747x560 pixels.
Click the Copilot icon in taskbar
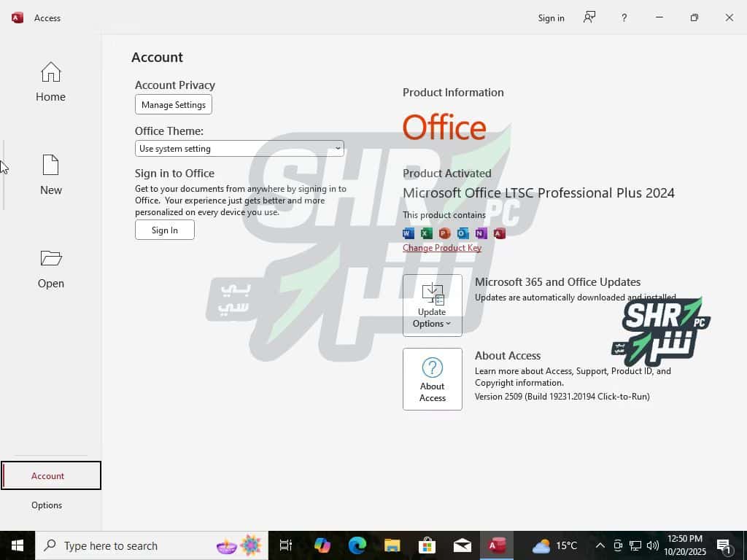[322, 545]
